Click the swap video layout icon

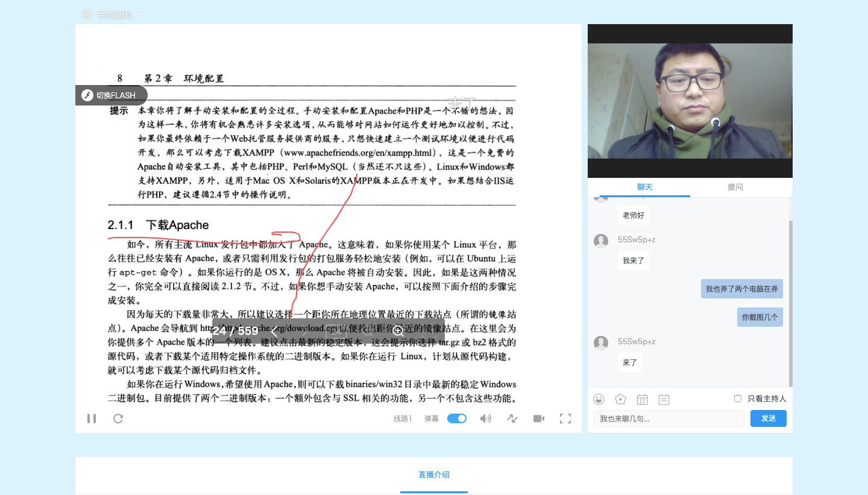pyautogui.click(x=512, y=418)
